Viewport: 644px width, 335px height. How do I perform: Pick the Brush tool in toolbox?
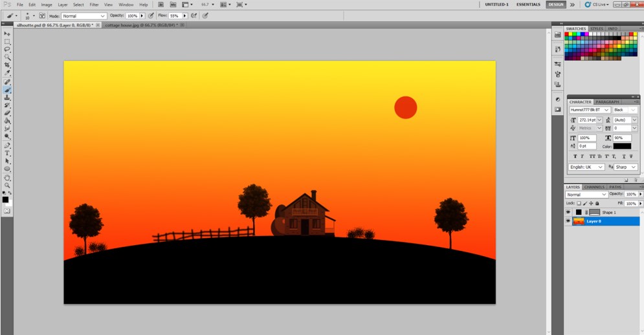point(7,89)
